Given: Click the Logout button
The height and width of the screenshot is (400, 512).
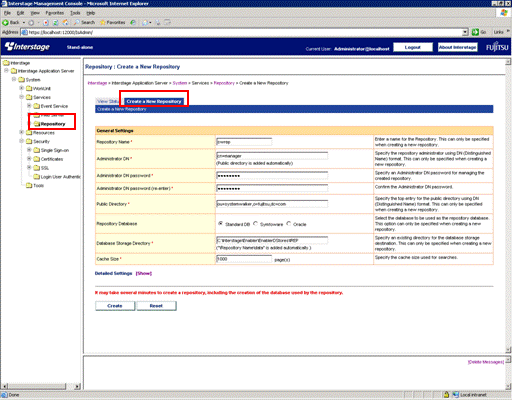Looking at the screenshot, I should click(413, 47).
